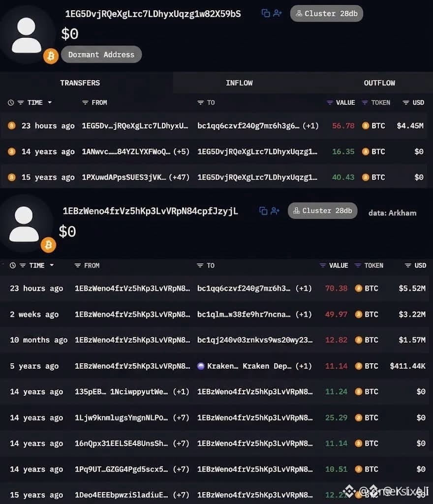
Task: Open the TOKEN filter in the bottom table
Action: [358, 265]
